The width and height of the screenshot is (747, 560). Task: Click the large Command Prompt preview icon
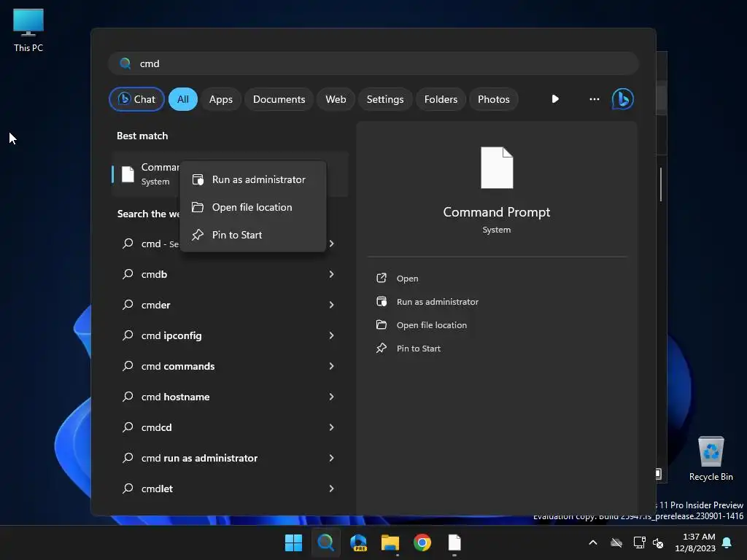tap(497, 168)
